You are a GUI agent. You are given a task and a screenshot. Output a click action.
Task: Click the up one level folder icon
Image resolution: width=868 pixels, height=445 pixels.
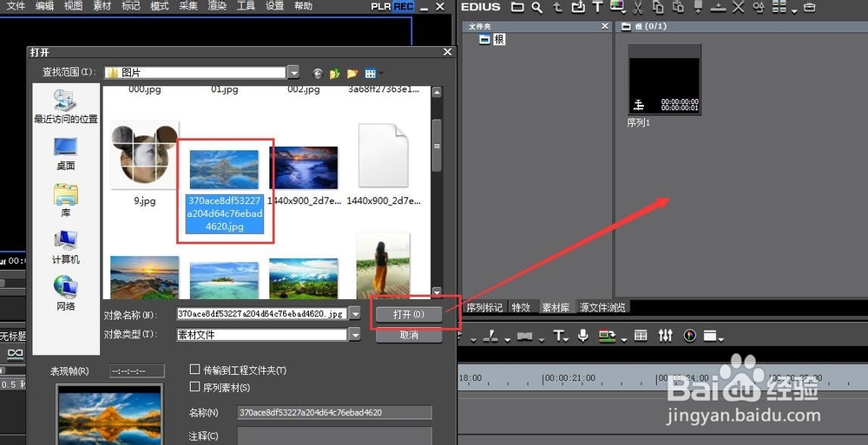(x=334, y=73)
